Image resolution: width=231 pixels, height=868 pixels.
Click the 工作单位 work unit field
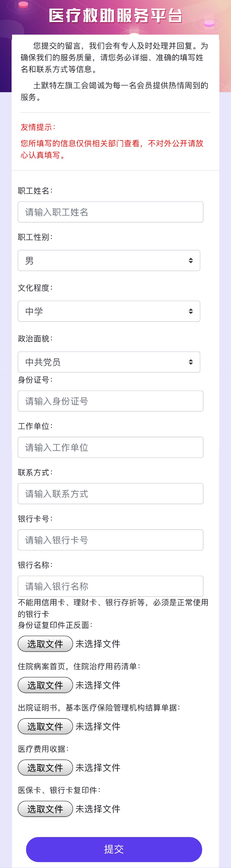(x=110, y=447)
